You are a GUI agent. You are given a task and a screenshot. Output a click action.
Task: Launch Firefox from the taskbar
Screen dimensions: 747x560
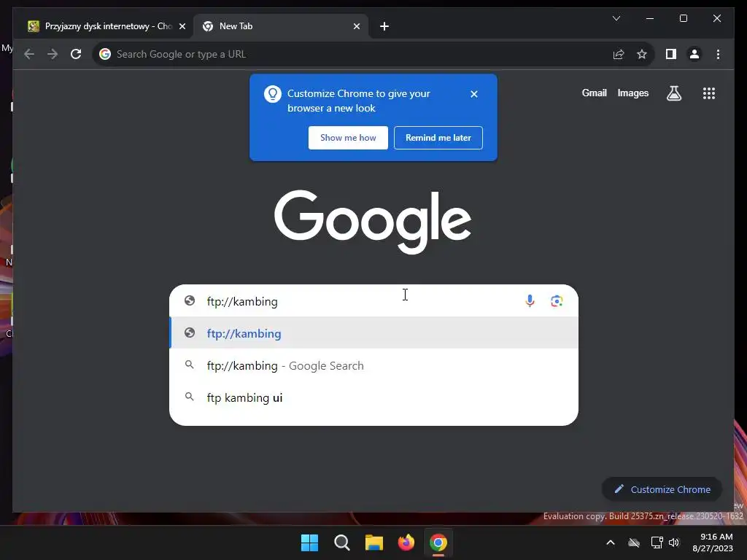[x=406, y=542]
